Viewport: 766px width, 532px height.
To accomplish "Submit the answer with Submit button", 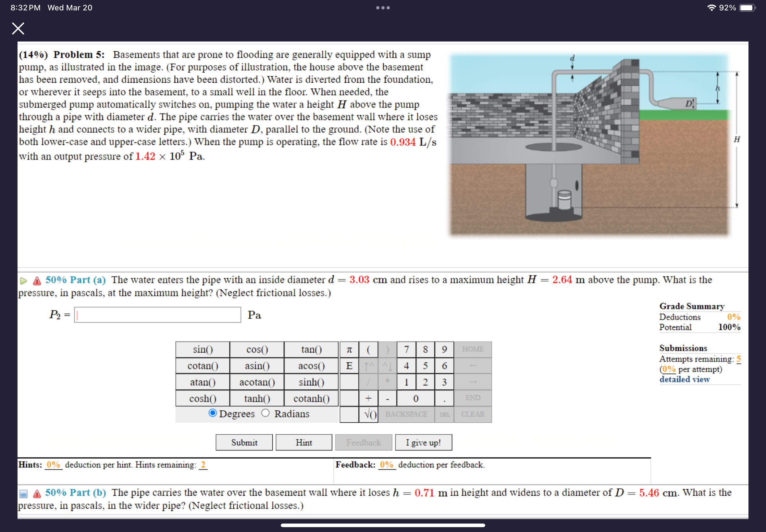I will (244, 442).
